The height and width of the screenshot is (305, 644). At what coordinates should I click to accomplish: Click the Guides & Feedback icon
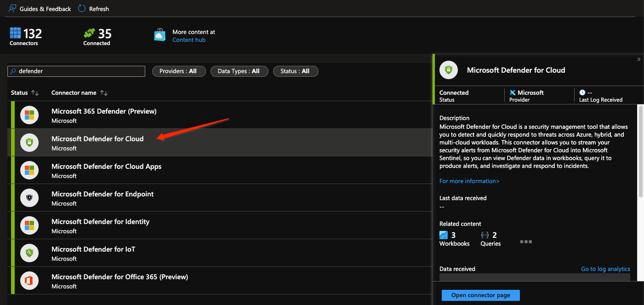click(x=12, y=9)
